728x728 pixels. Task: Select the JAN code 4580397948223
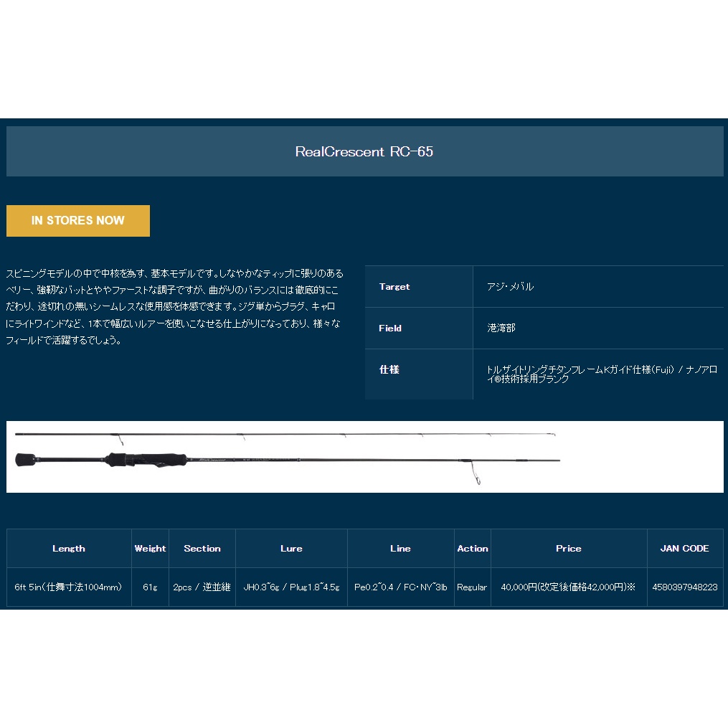[x=684, y=587]
